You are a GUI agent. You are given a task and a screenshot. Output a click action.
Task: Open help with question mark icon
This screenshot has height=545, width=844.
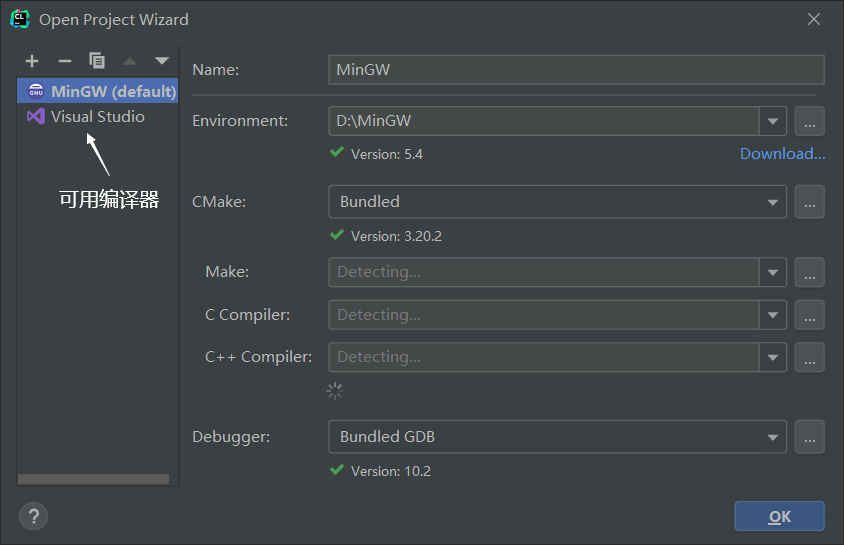coord(33,516)
